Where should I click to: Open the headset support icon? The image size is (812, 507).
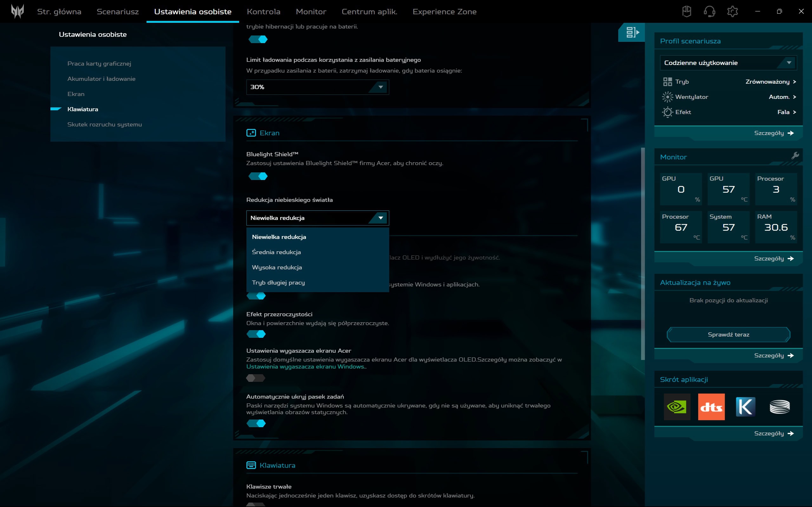709,11
